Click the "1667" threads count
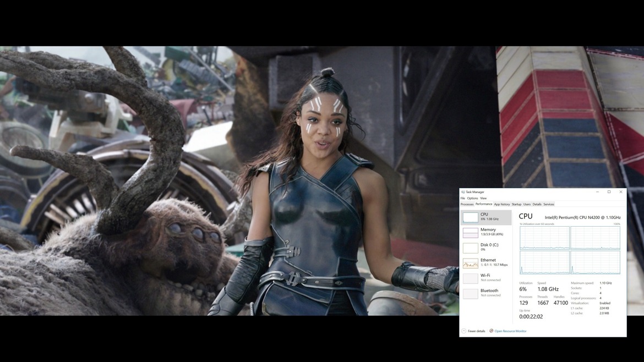Screen dimensions: 644x362 543,303
